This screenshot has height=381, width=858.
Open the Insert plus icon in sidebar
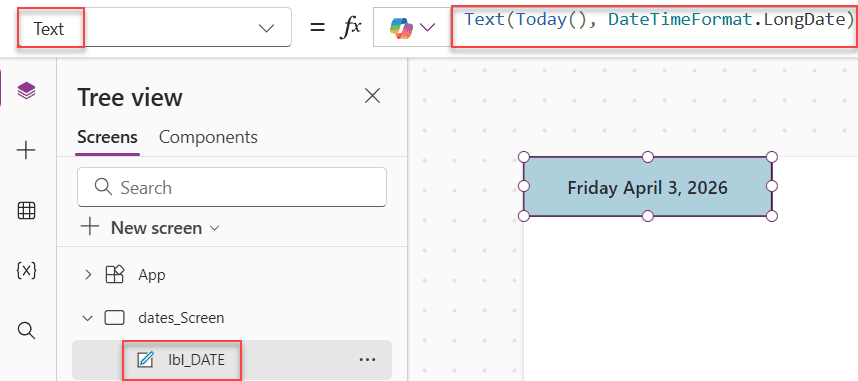click(26, 151)
